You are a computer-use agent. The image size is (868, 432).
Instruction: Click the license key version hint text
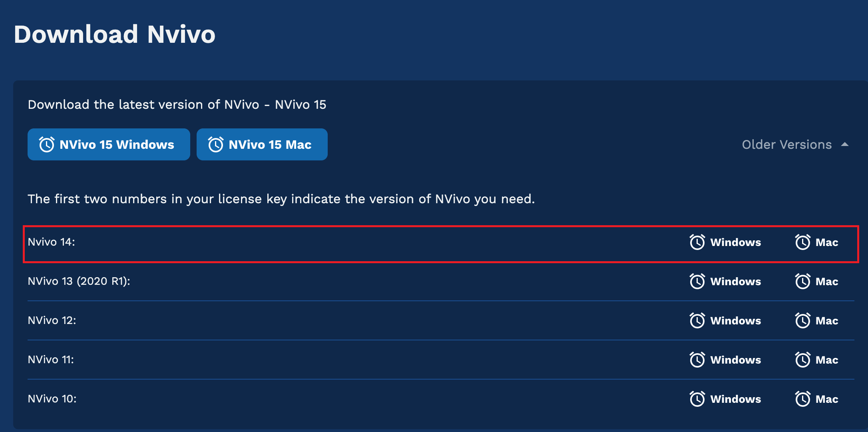pos(281,199)
